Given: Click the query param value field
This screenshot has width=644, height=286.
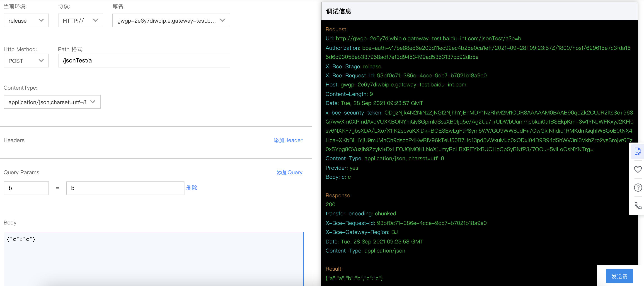Looking at the screenshot, I should 125,188.
